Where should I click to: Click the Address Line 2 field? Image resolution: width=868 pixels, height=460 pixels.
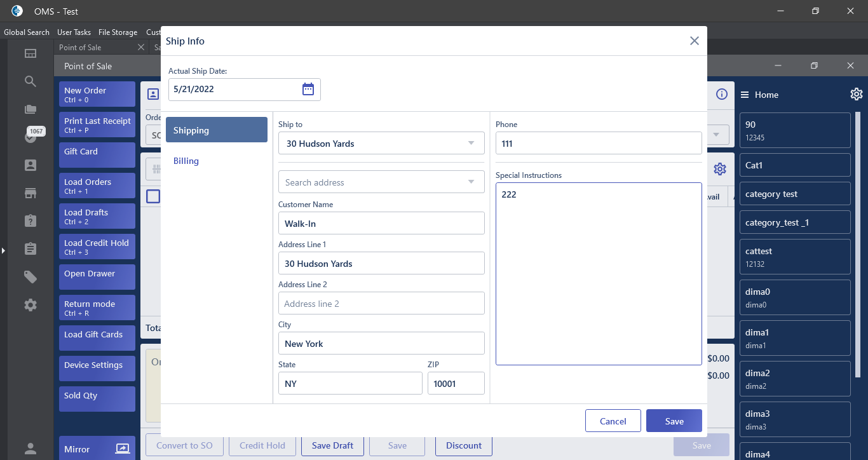pyautogui.click(x=381, y=304)
